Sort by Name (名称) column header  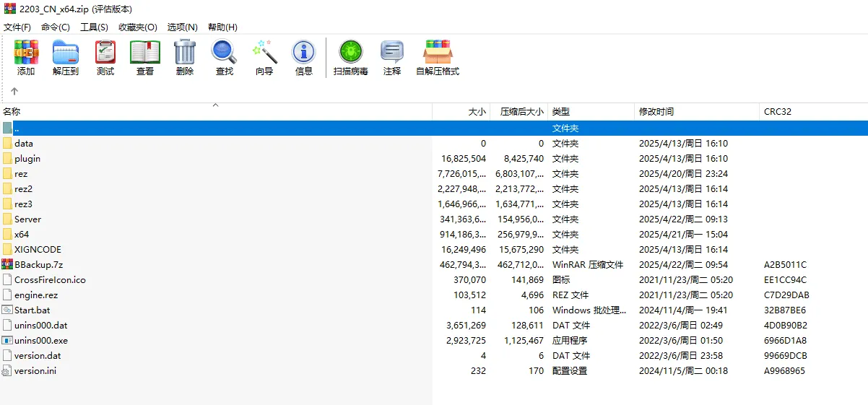(x=216, y=111)
